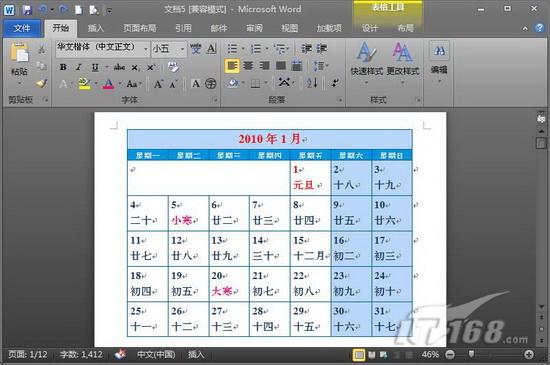This screenshot has width=550, height=365.
Task: Expand the font name dropdown
Action: 146,49
